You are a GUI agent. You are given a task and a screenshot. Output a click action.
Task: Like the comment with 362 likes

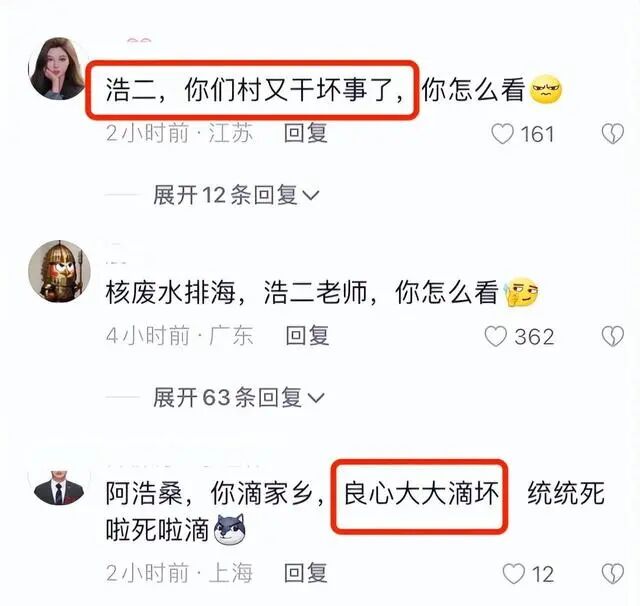[x=496, y=337]
